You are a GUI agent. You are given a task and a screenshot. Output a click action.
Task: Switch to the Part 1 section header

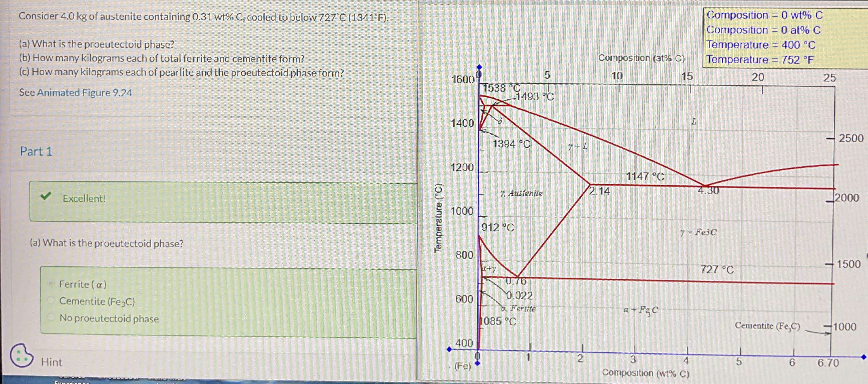point(35,152)
